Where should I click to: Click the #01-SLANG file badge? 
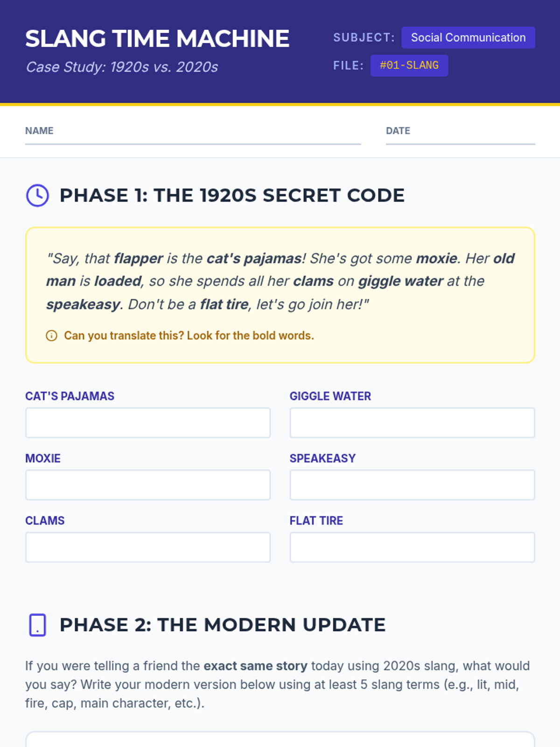coord(409,65)
